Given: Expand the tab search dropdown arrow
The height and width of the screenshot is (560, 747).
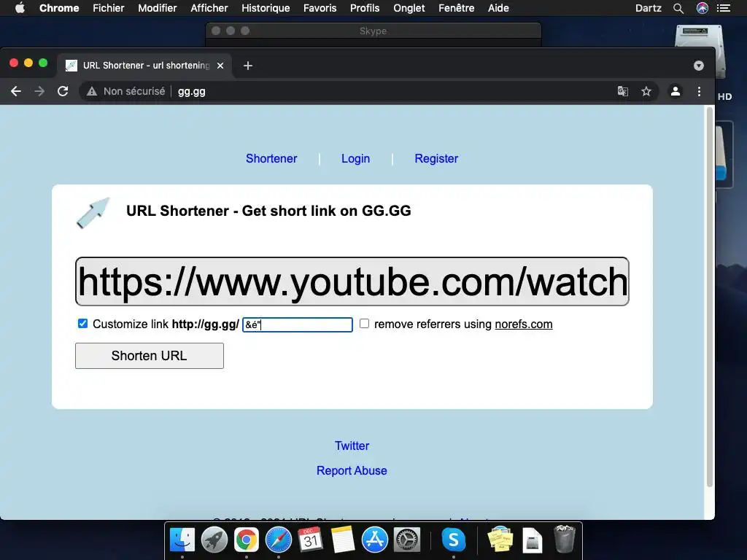Looking at the screenshot, I should (x=698, y=65).
